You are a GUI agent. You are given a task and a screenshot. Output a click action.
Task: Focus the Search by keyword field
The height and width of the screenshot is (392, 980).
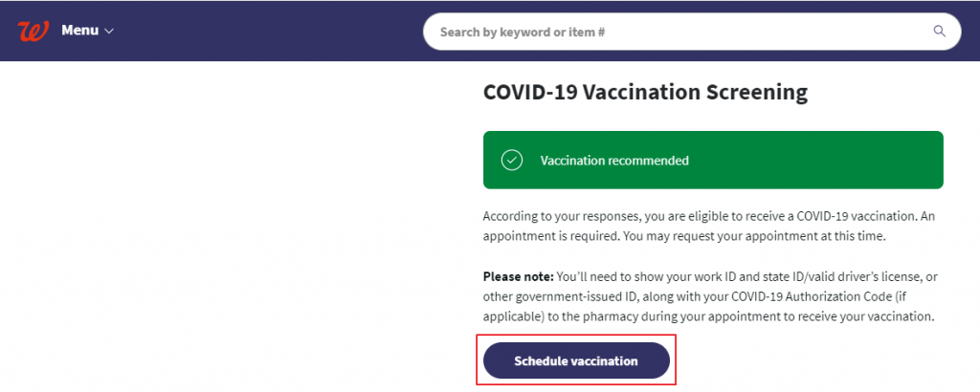click(670, 32)
